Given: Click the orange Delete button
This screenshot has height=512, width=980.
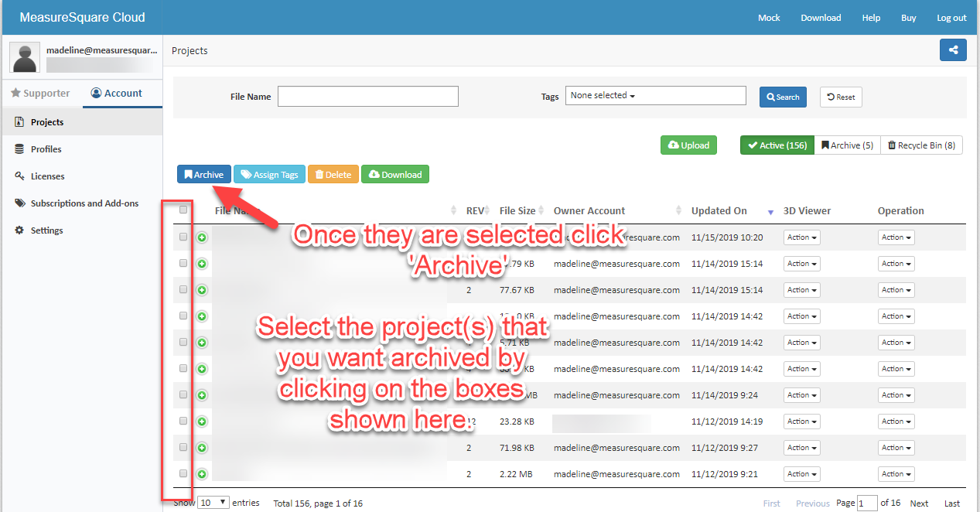Looking at the screenshot, I should [333, 175].
